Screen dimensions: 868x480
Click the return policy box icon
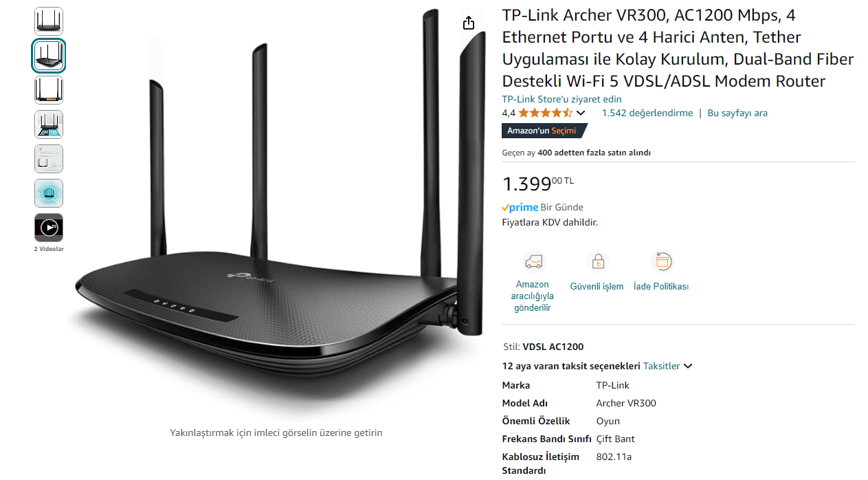pyautogui.click(x=661, y=261)
